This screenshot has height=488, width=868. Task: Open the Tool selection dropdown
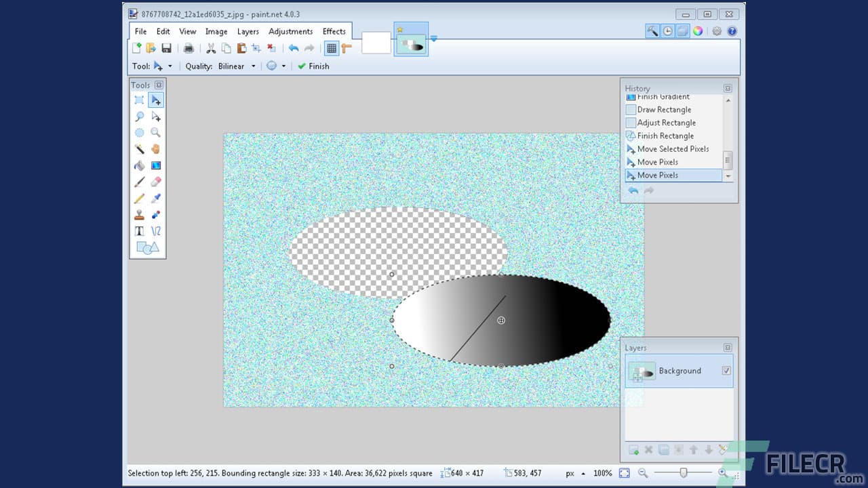[171, 66]
